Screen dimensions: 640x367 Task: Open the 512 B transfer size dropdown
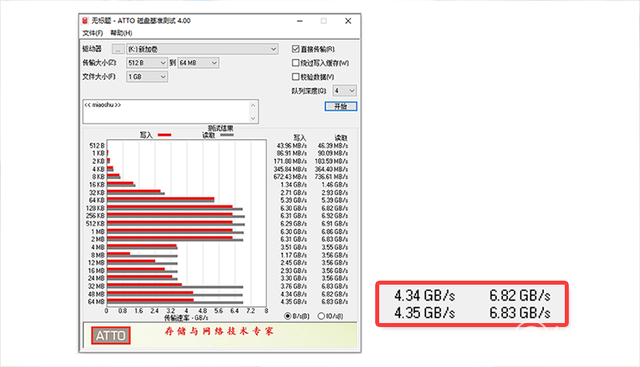click(x=147, y=63)
